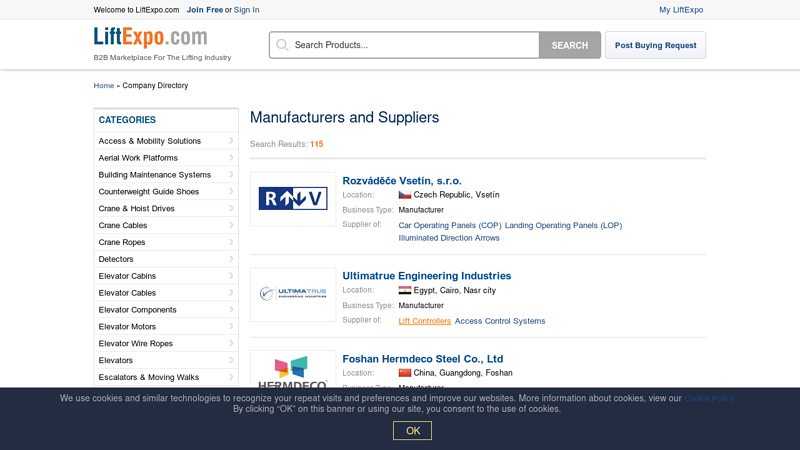Expand Aerial Work Platforms chevron
Screen dimensions: 800x450
(231, 158)
